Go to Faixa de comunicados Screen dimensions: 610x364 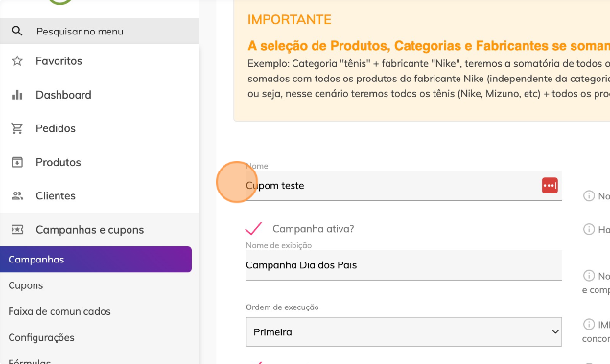pos(59,311)
